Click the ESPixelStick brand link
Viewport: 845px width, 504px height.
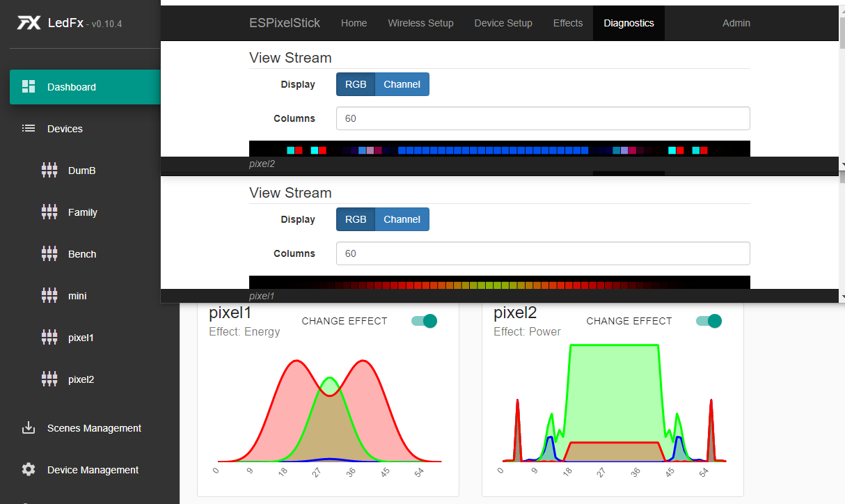pos(285,23)
